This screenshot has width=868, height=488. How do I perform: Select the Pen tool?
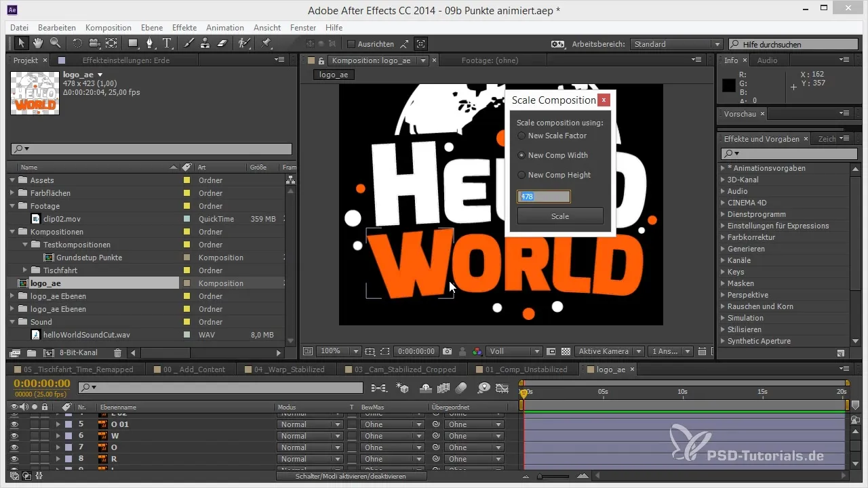point(151,43)
